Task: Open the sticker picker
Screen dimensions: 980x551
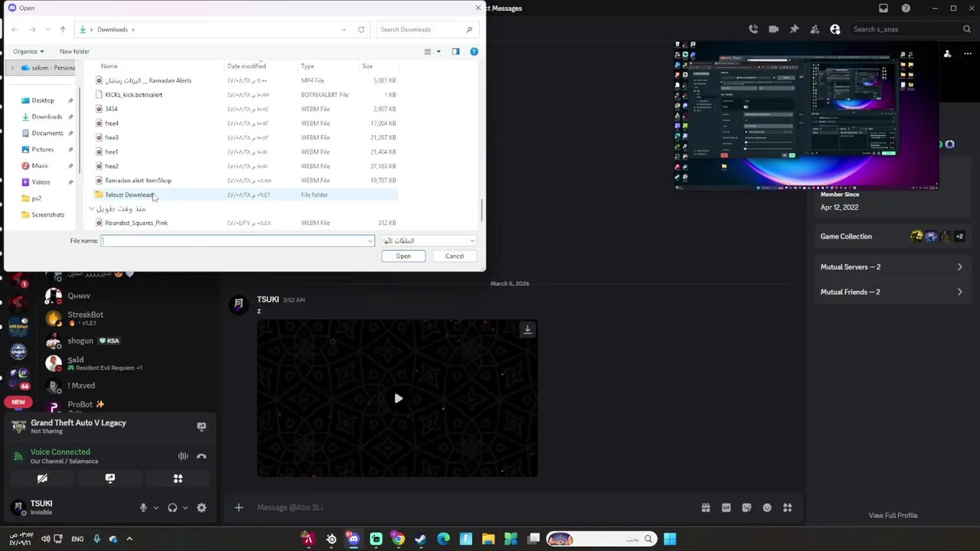Action: pyautogui.click(x=746, y=507)
